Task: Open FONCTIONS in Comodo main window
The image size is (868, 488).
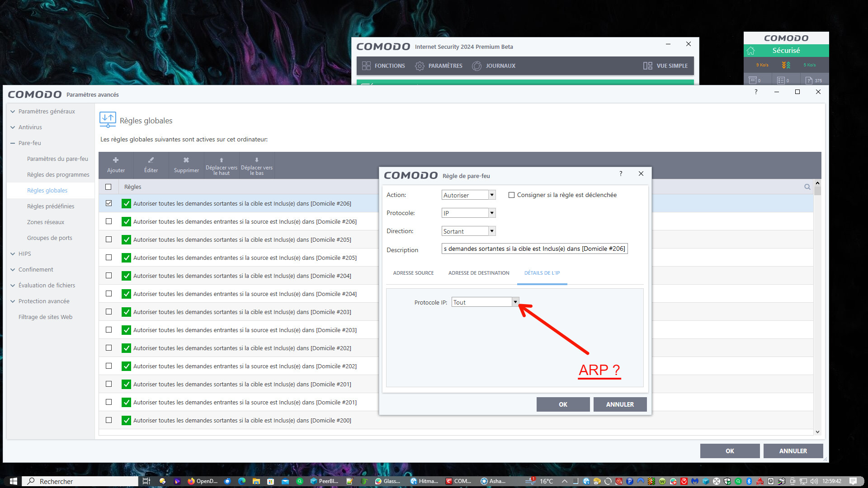Action: tap(383, 66)
